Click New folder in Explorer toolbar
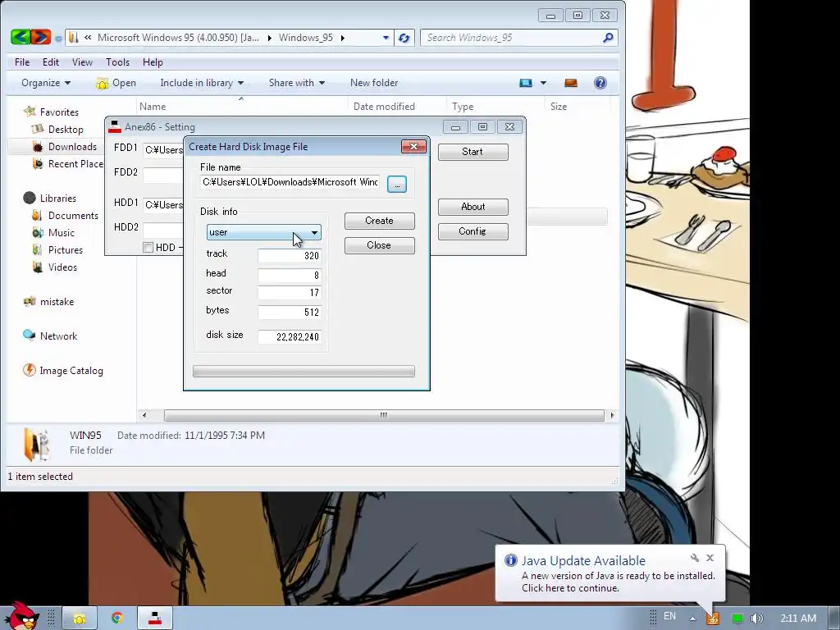840x630 pixels. (374, 83)
